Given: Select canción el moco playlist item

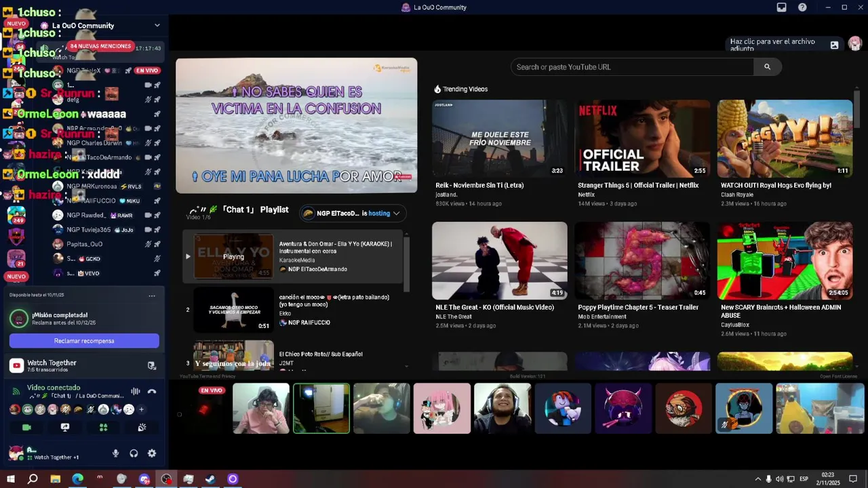Looking at the screenshot, I should coord(292,310).
